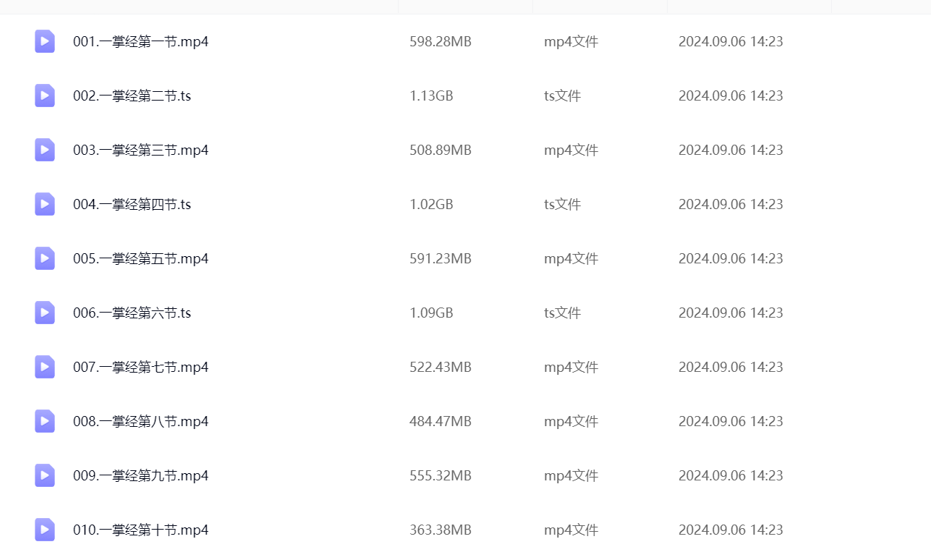
Task: Click the 484.47MB size entry
Action: pyautogui.click(x=440, y=421)
